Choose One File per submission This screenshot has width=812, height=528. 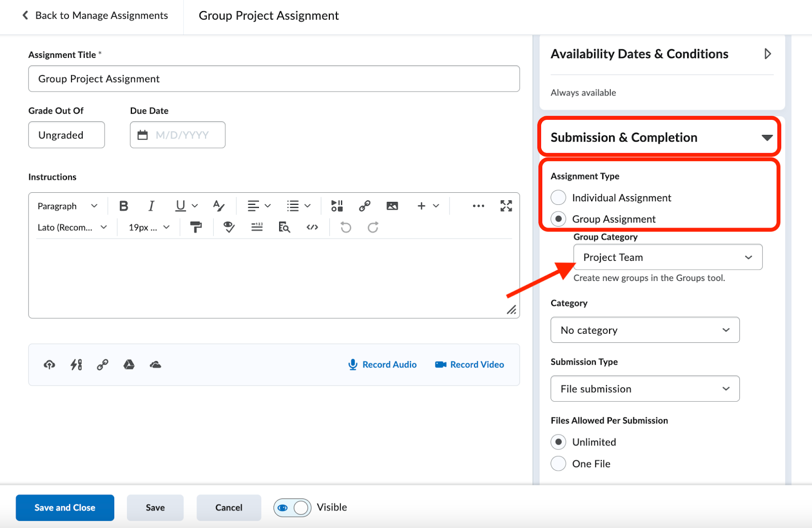point(558,464)
